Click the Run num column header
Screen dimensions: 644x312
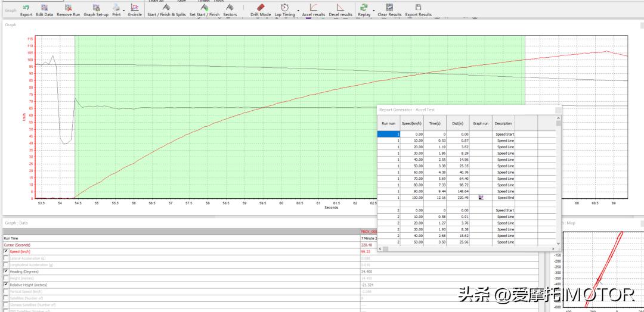click(389, 123)
